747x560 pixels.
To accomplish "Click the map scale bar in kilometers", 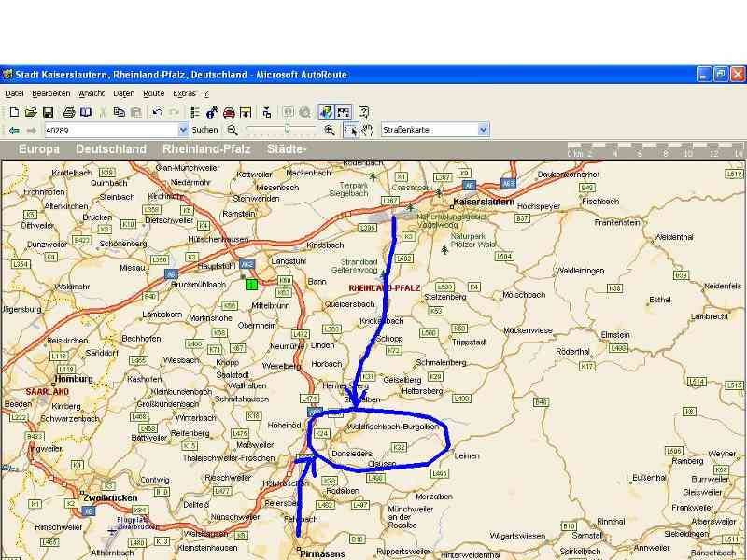I will [x=655, y=149].
